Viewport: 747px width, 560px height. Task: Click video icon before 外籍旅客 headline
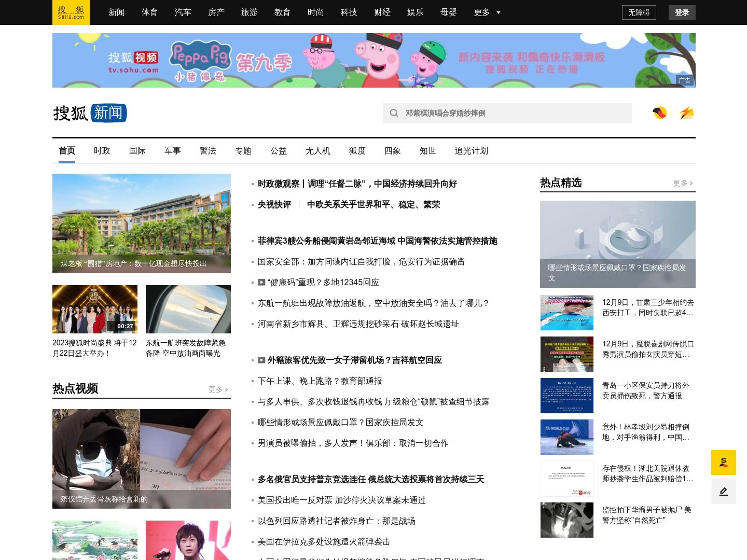coord(262,360)
